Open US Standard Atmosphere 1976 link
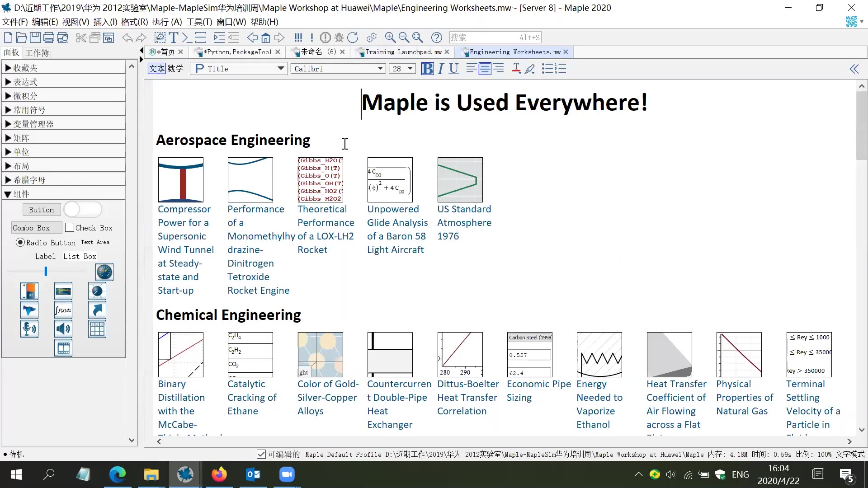The width and height of the screenshot is (868, 488). (464, 222)
